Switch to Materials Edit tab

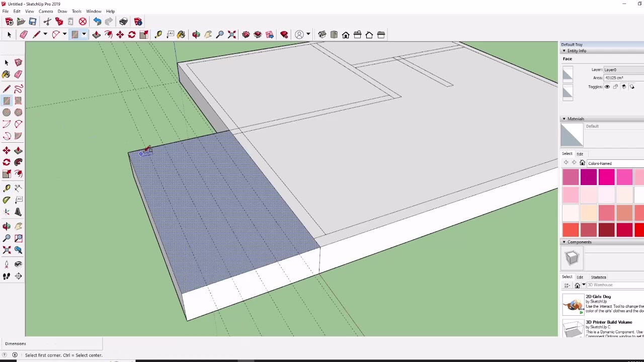(x=580, y=154)
